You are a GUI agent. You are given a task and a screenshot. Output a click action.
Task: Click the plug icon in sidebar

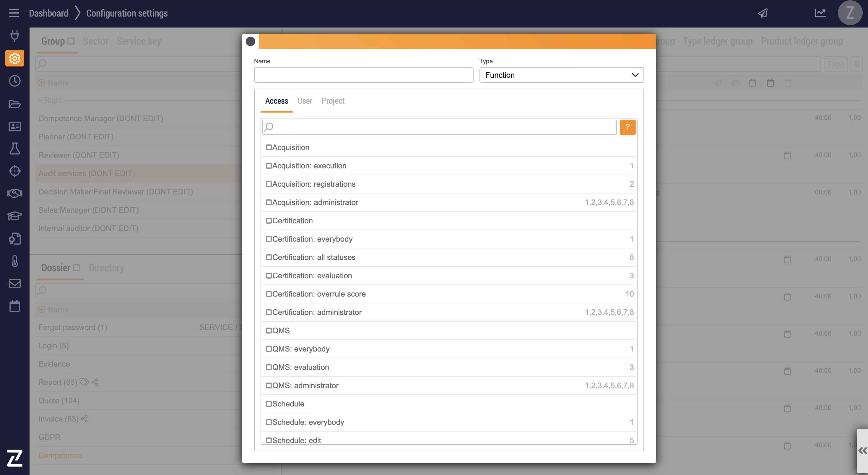[14, 36]
